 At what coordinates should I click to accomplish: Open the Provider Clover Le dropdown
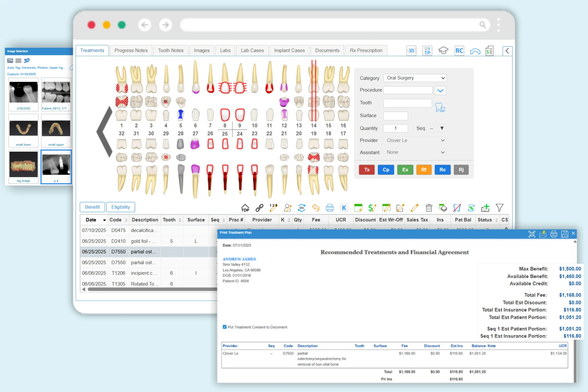click(x=415, y=140)
